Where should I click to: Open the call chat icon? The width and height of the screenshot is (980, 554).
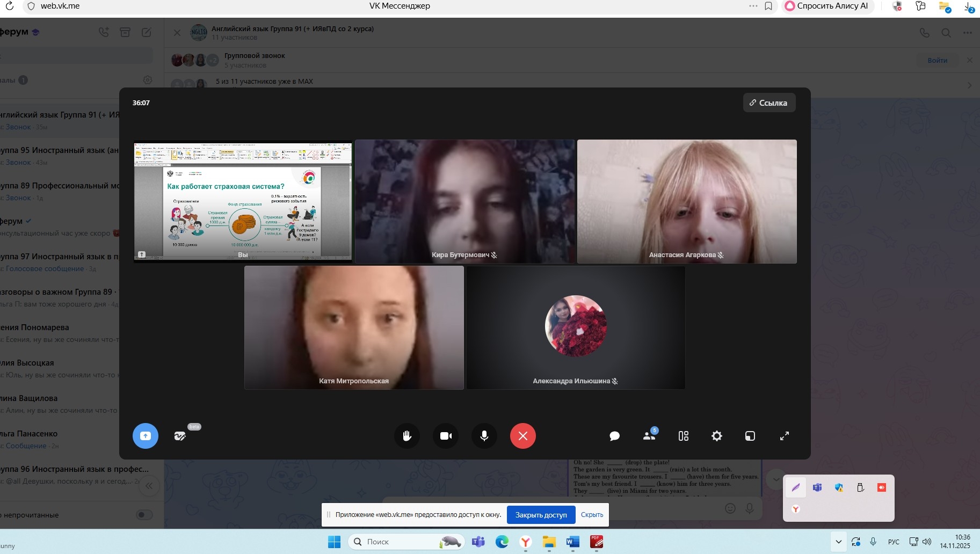(x=615, y=436)
